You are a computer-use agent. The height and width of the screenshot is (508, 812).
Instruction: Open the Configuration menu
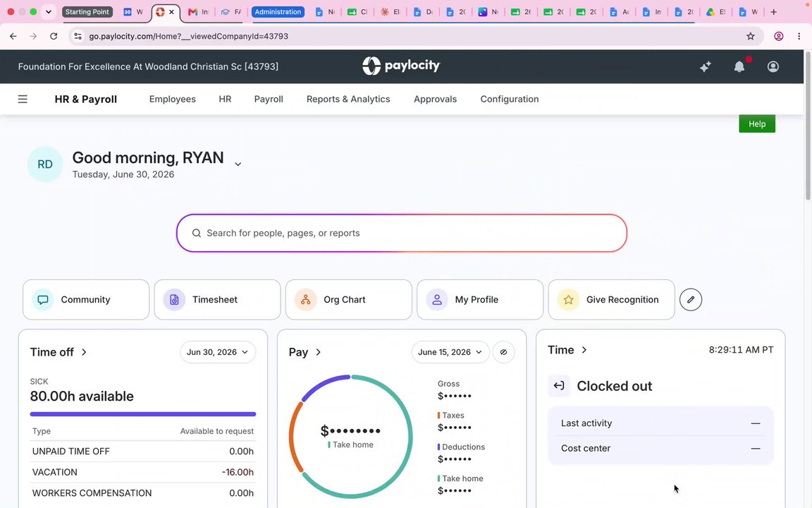(x=510, y=99)
